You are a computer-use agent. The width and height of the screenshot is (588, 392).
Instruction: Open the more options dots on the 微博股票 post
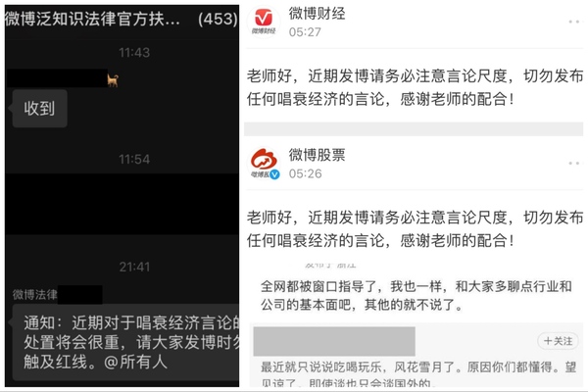click(x=574, y=164)
